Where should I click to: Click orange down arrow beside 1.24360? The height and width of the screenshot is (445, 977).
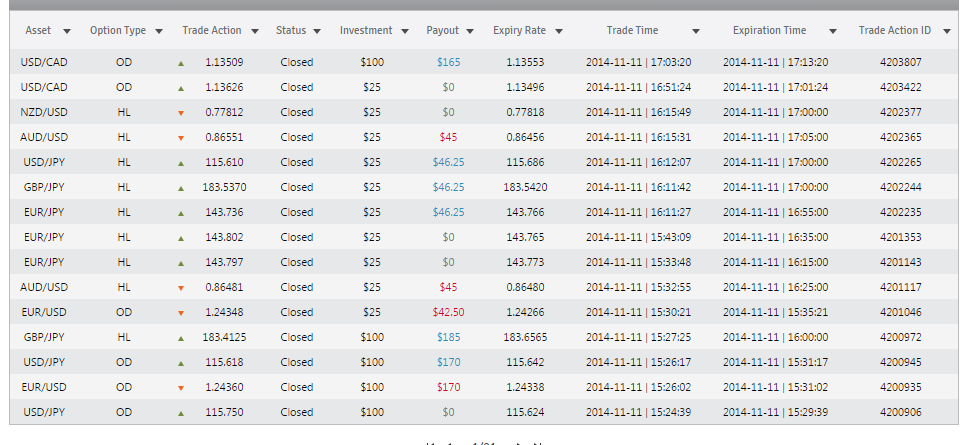[181, 388]
